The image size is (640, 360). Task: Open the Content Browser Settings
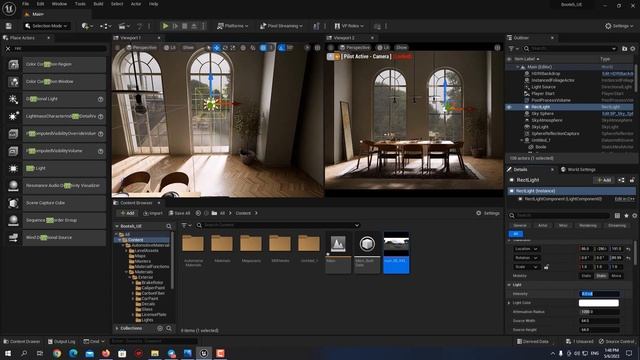[x=488, y=213]
